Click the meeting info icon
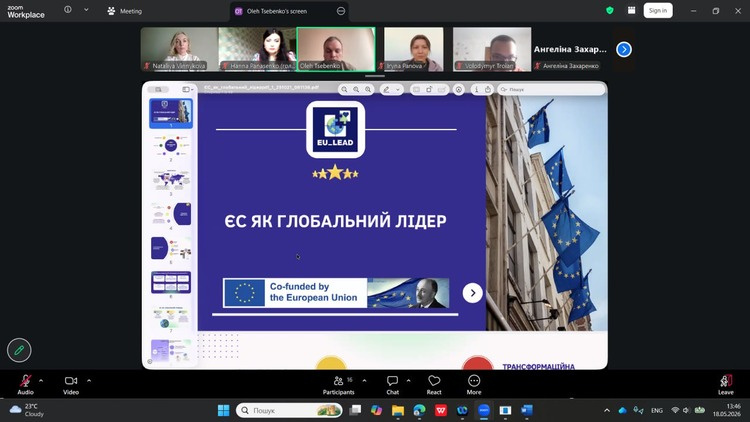750x422 pixels. click(x=68, y=10)
